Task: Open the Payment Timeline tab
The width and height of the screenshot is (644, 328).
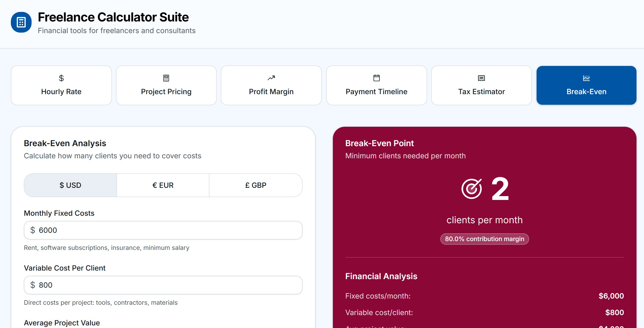Action: [377, 86]
